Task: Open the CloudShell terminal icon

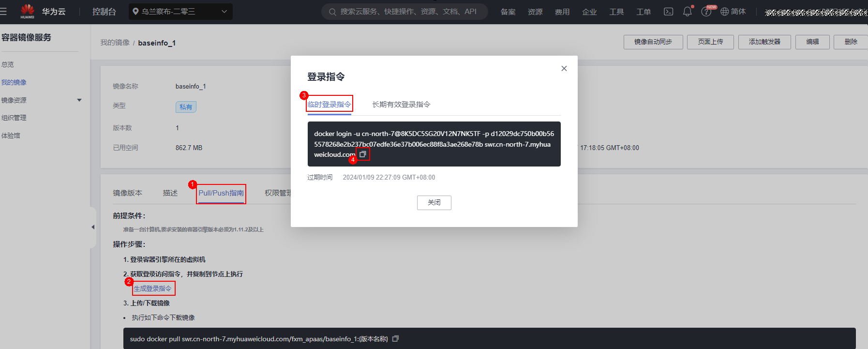Action: coord(668,12)
